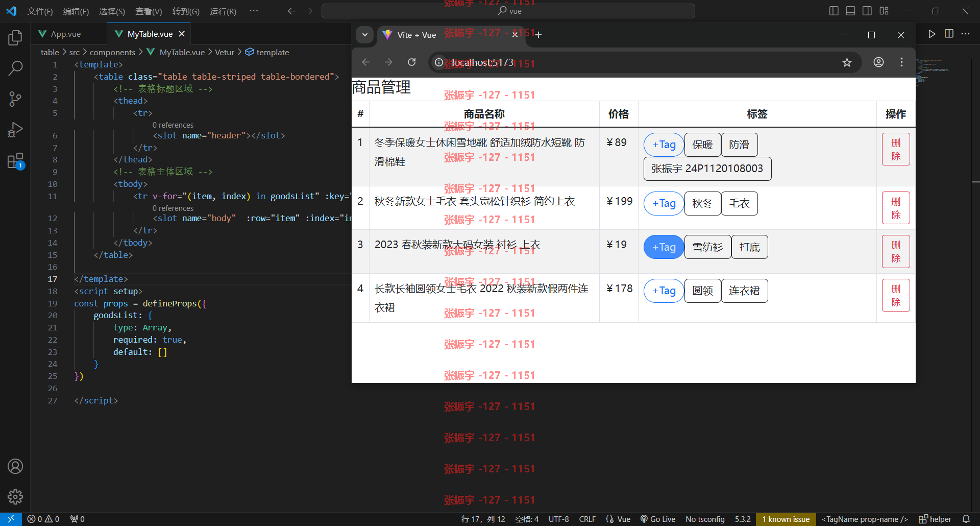Delete the 2023 春秋装 product row

tap(896, 251)
